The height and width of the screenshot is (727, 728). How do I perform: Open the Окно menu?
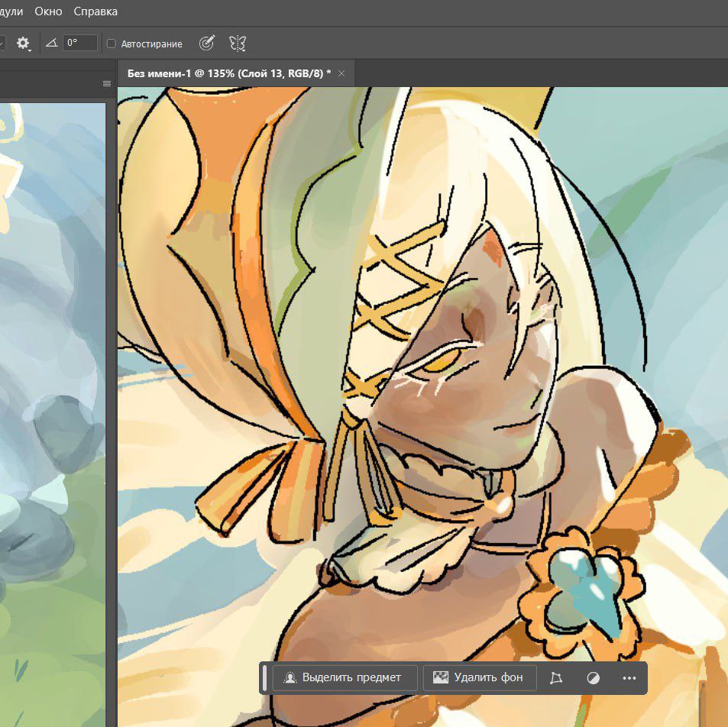click(48, 11)
